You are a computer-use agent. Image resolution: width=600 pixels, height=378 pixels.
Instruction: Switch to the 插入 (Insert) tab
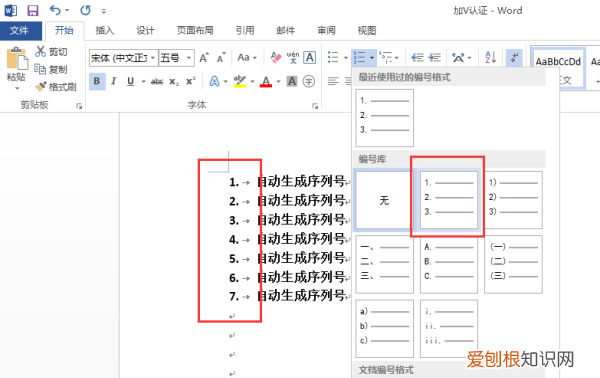[x=104, y=31]
